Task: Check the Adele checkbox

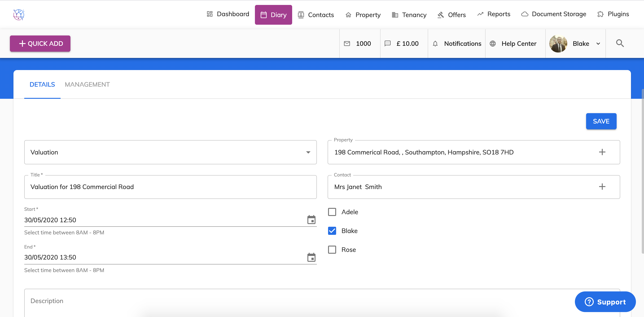Action: (332, 212)
